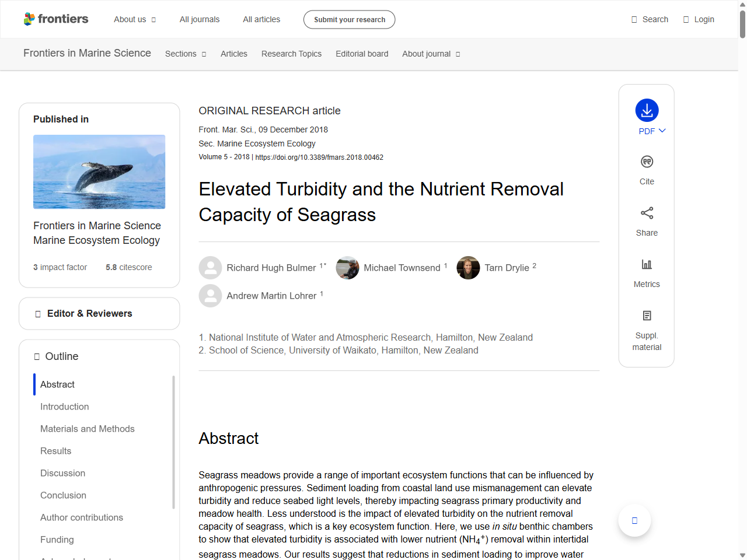
Task: Open the Research Topics tab
Action: 291,54
